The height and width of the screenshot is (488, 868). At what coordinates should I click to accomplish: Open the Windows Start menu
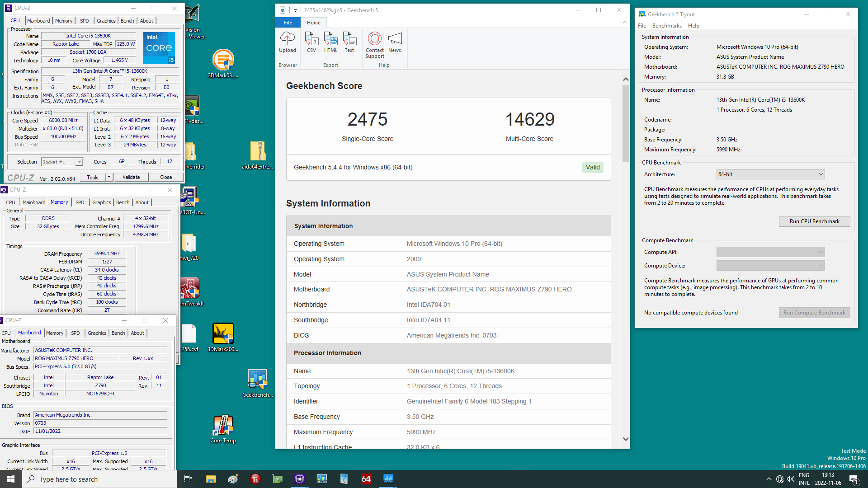[x=11, y=479]
